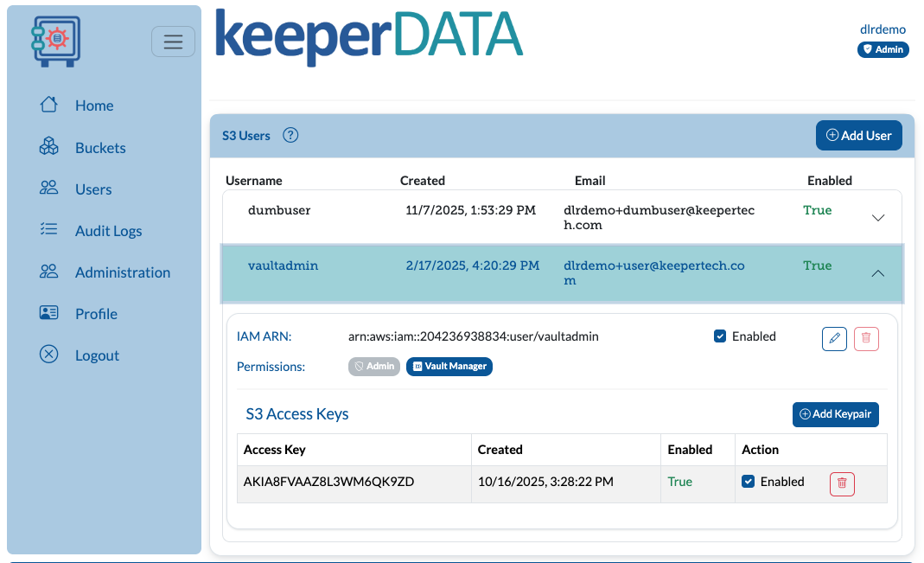Screen dimensions: 924x563
Task: Click the Email column header
Action: [x=589, y=181]
